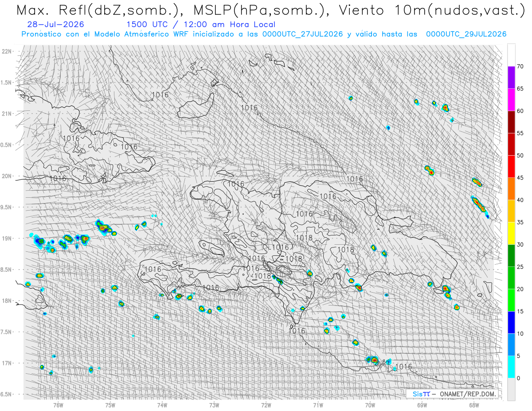This screenshot has height=411, width=532.
Task: Click the gray below-0 dBZ legend swatch
Action: click(x=511, y=389)
